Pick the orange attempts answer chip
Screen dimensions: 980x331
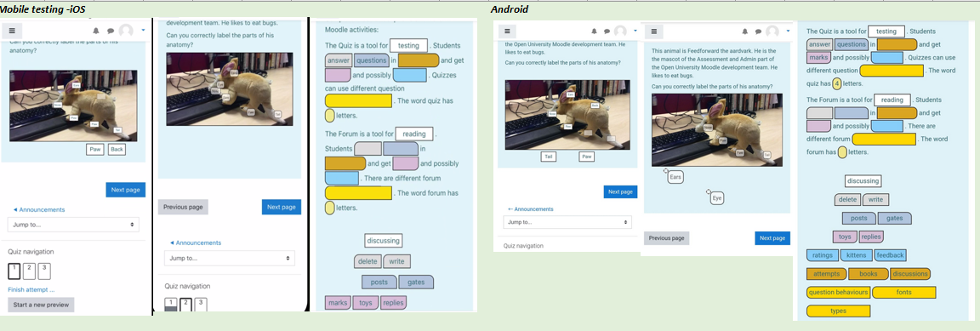(x=826, y=273)
